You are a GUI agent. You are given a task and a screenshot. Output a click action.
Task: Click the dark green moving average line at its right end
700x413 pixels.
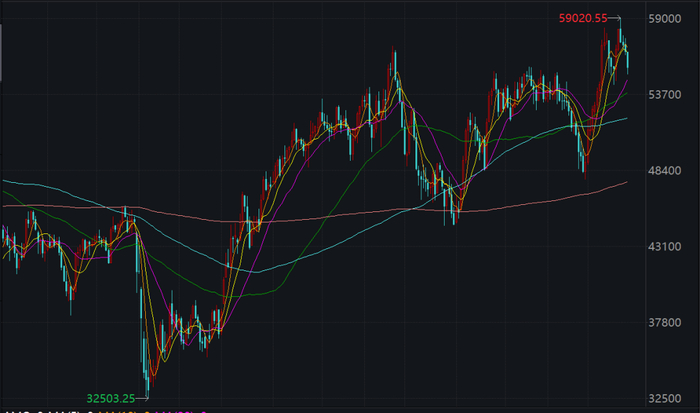point(625,118)
